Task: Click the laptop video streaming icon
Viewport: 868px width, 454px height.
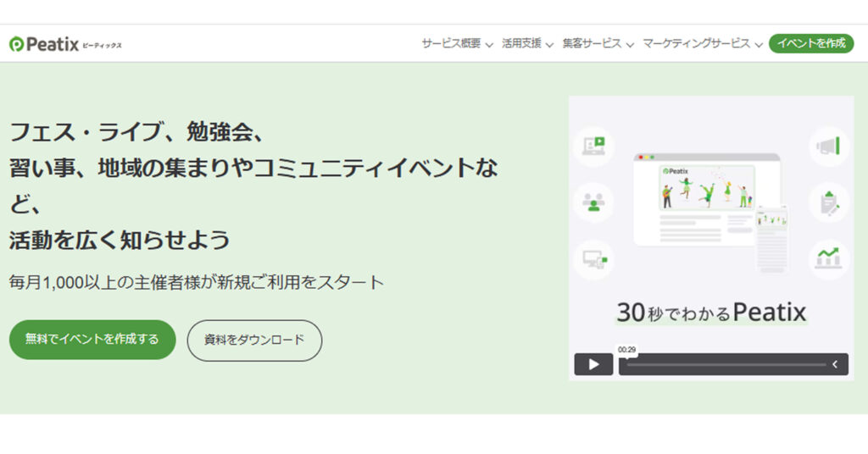Action: pyautogui.click(x=593, y=147)
